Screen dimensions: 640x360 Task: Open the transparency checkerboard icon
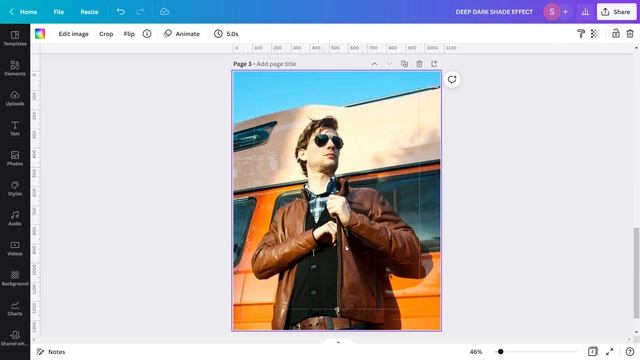(x=595, y=34)
